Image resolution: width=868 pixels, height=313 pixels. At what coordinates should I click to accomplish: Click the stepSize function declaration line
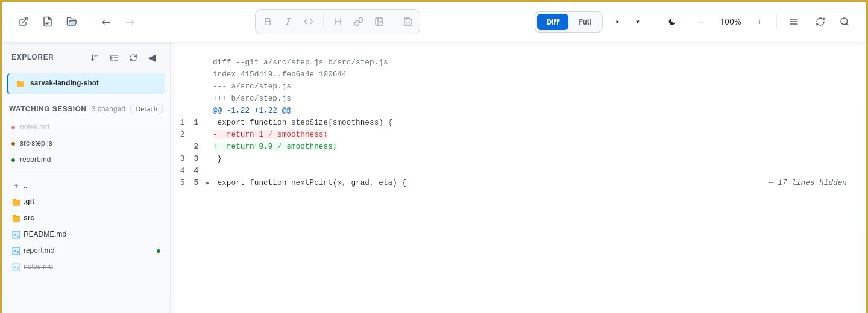coord(304,123)
